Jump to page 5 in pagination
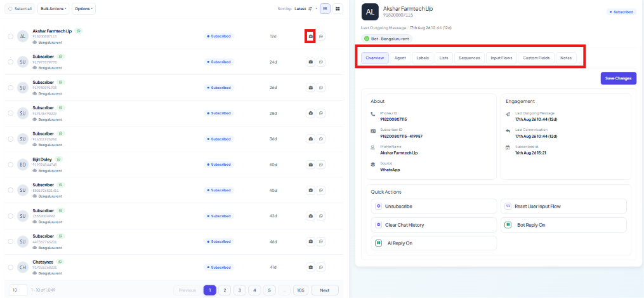644x298 pixels. point(270,290)
